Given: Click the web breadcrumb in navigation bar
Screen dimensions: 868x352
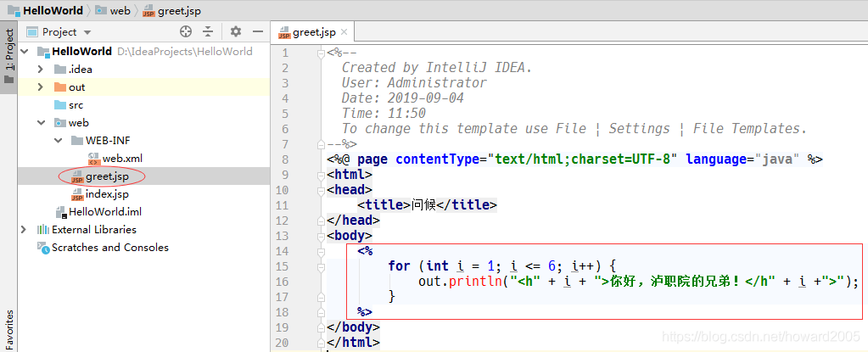Looking at the screenshot, I should [113, 10].
